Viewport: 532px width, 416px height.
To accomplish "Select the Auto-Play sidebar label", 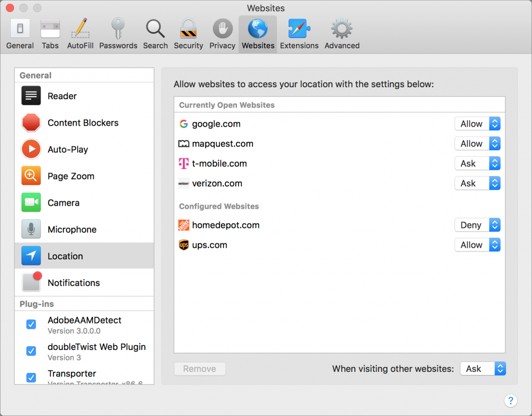I will (x=68, y=150).
